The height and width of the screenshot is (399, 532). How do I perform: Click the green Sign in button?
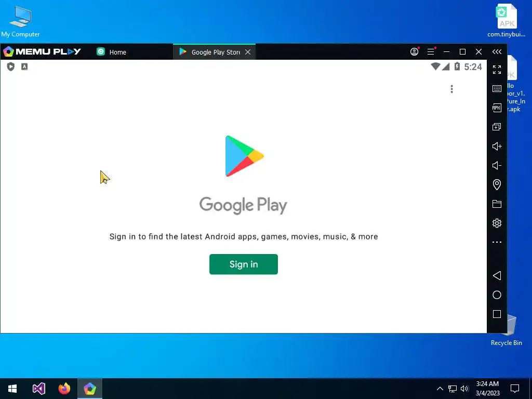pos(243,264)
